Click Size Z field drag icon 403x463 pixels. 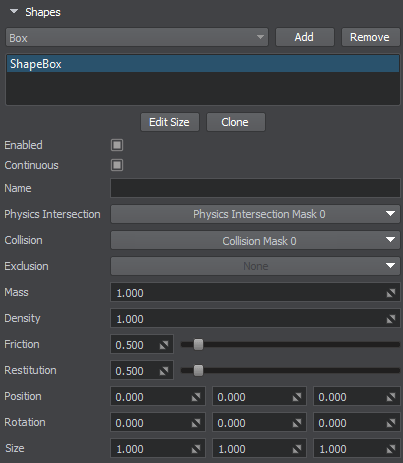[391, 449]
